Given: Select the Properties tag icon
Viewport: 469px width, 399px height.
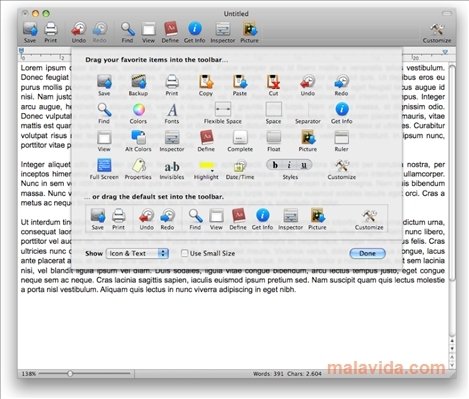Looking at the screenshot, I should click(138, 165).
